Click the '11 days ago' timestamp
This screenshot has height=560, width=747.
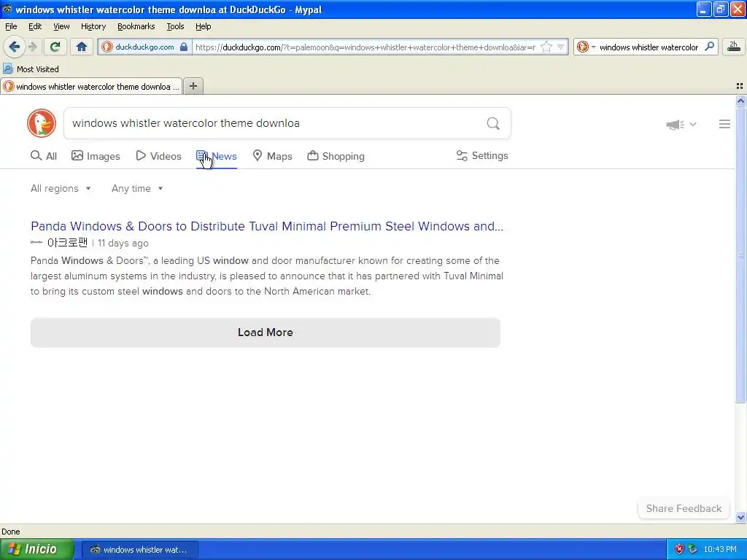point(123,244)
